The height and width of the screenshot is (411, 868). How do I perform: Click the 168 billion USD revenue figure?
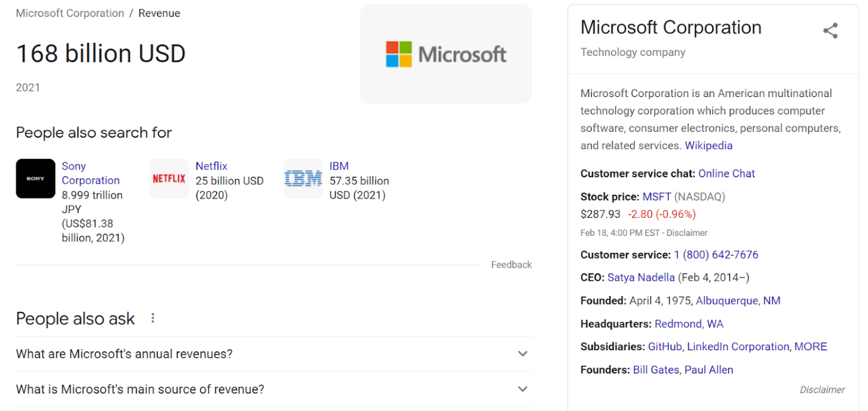101,54
